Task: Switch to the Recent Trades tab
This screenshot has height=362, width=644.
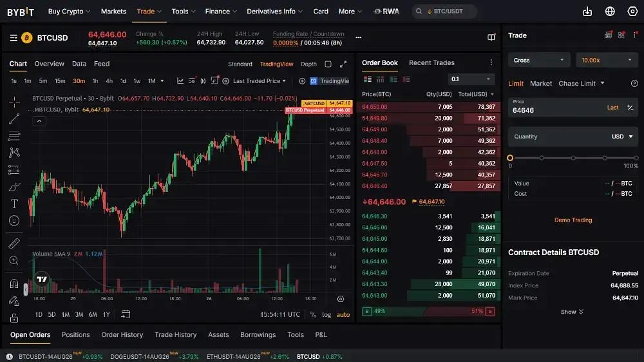Action: 431,63
